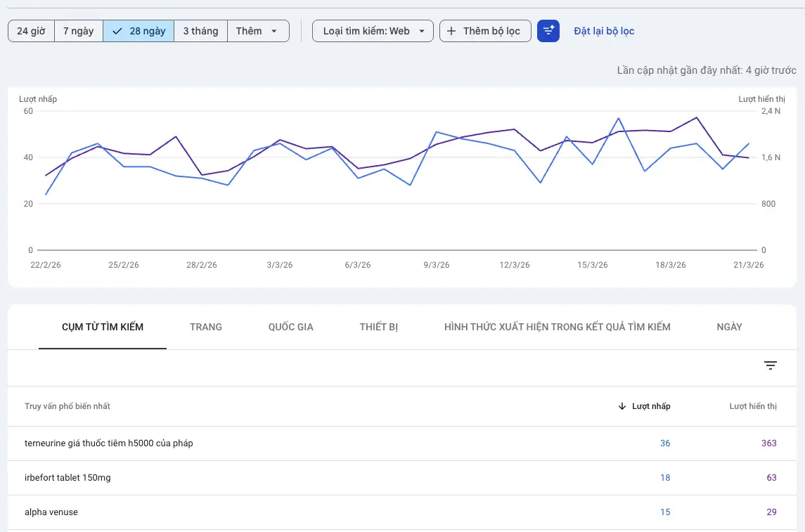The height and width of the screenshot is (532, 805).
Task: Toggle the 28 ngày date range
Action: coord(139,31)
